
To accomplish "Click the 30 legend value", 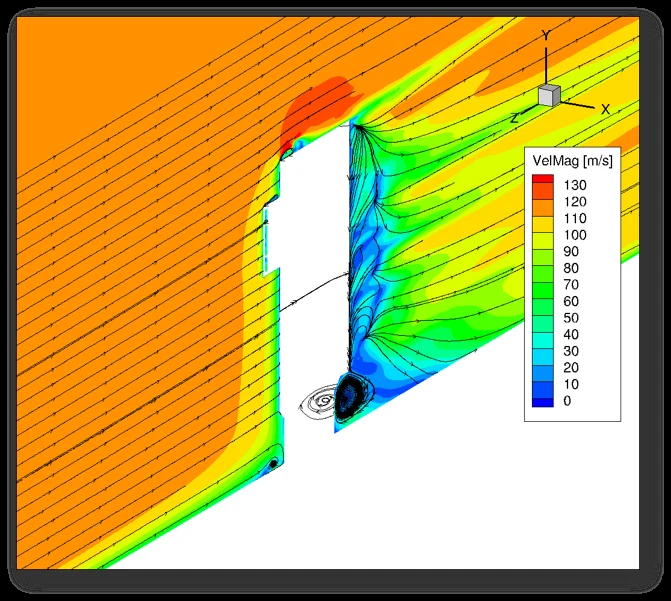I will (571, 351).
